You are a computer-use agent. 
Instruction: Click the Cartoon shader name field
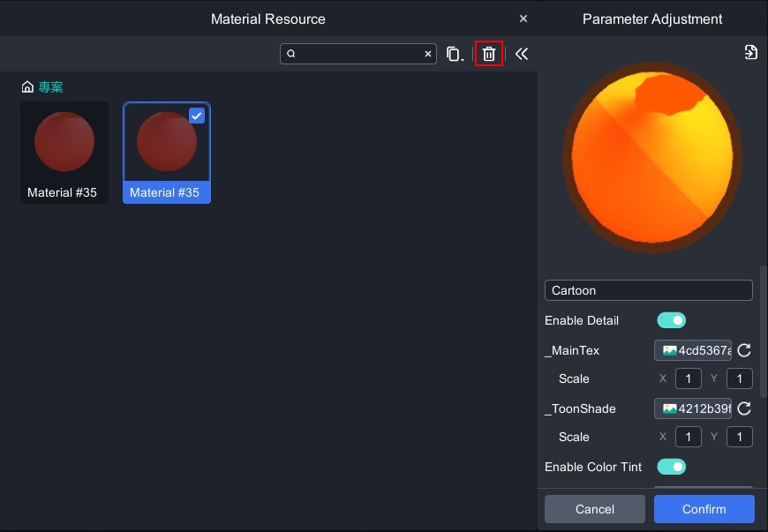648,290
